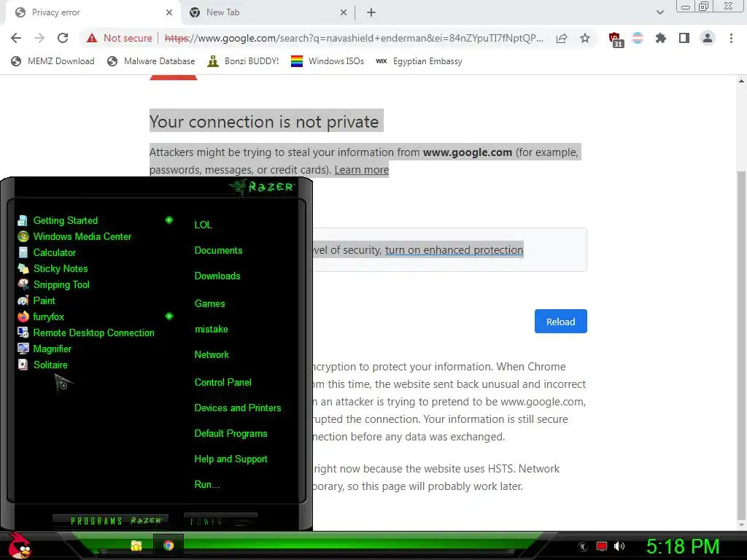Show hidden tray icons arrow
Screen dimensions: 747x560
[x=582, y=547]
